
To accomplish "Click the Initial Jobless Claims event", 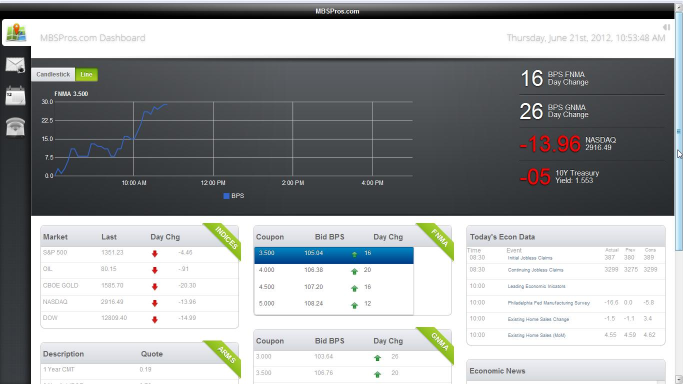I will tap(530, 258).
